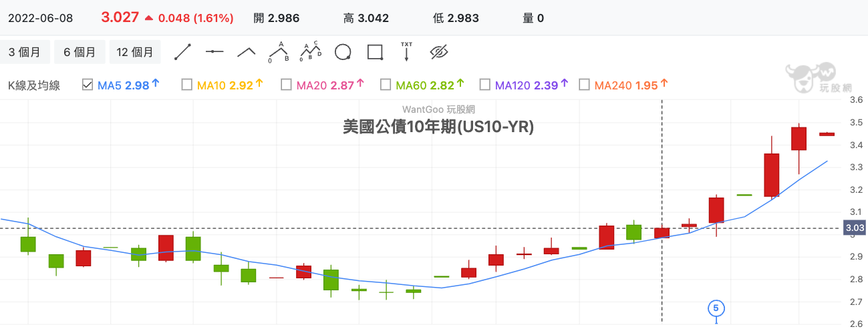Image resolution: width=868 pixels, height=329 pixels.
Task: Select the rectangle drawing tool
Action: [375, 52]
